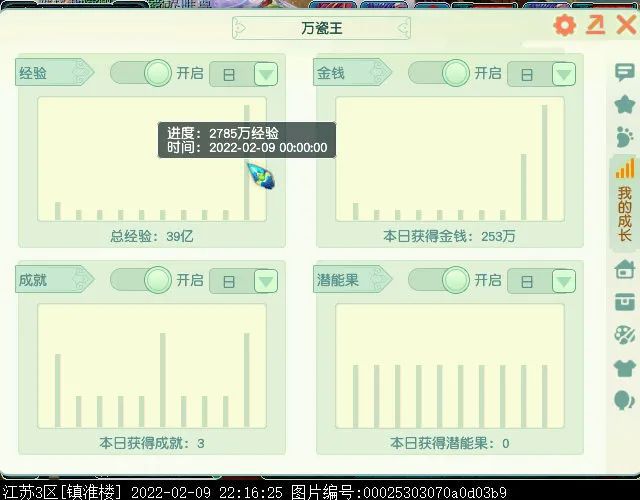Expand the 潜能果 period dropdown

pos(564,281)
